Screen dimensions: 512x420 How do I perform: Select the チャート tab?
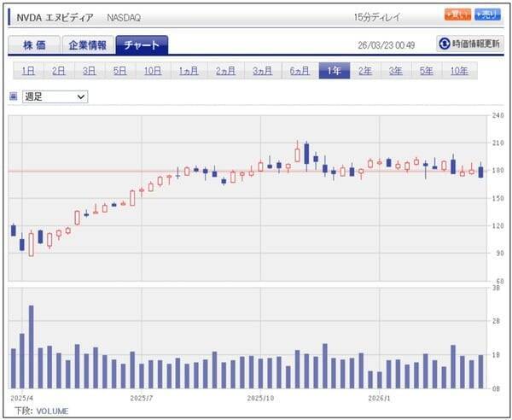(142, 44)
